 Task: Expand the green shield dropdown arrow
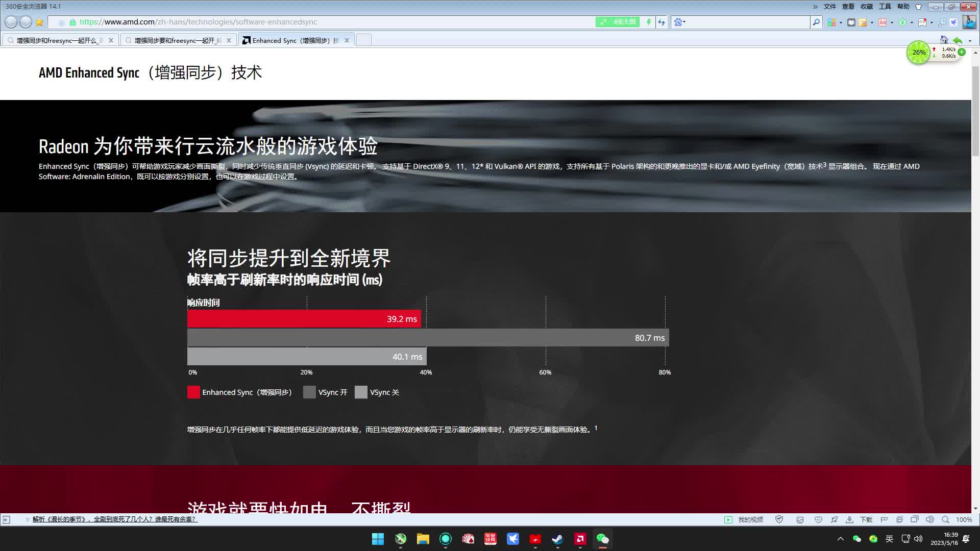tap(912, 22)
